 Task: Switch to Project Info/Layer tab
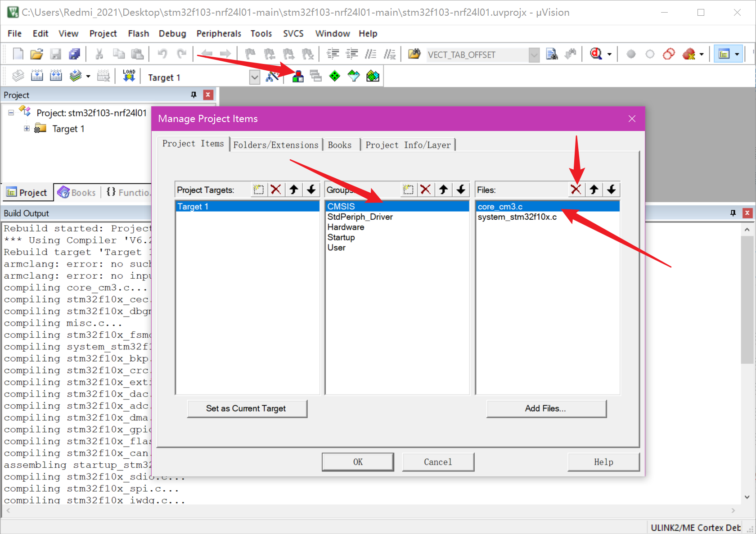408,145
